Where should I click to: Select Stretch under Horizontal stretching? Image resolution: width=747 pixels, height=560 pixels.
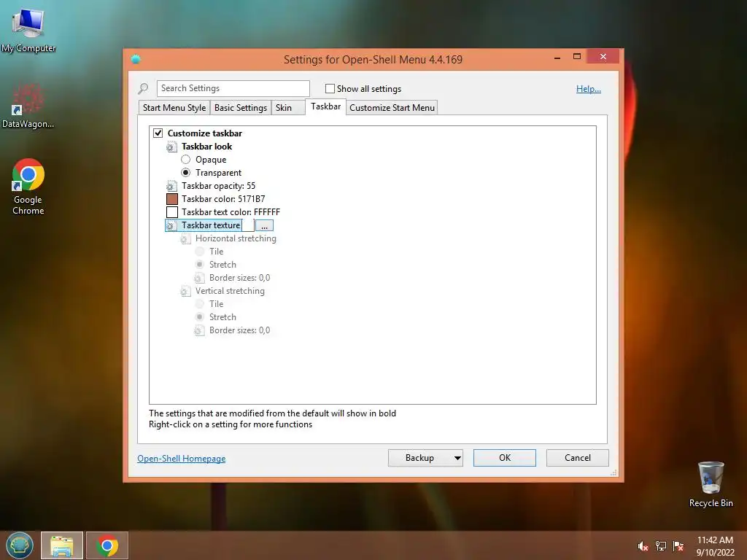200,264
